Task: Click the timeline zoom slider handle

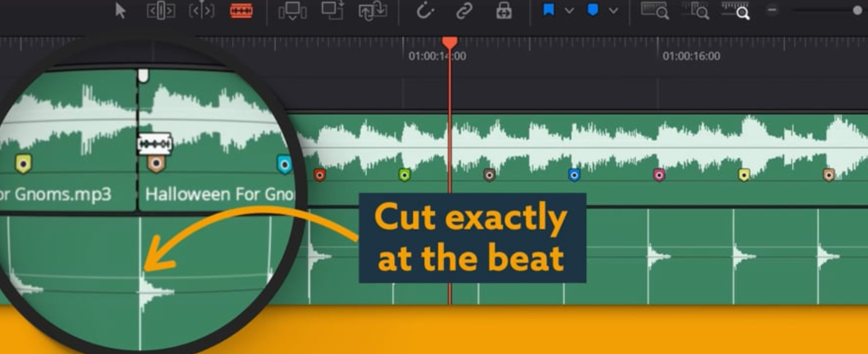Action: point(857,10)
